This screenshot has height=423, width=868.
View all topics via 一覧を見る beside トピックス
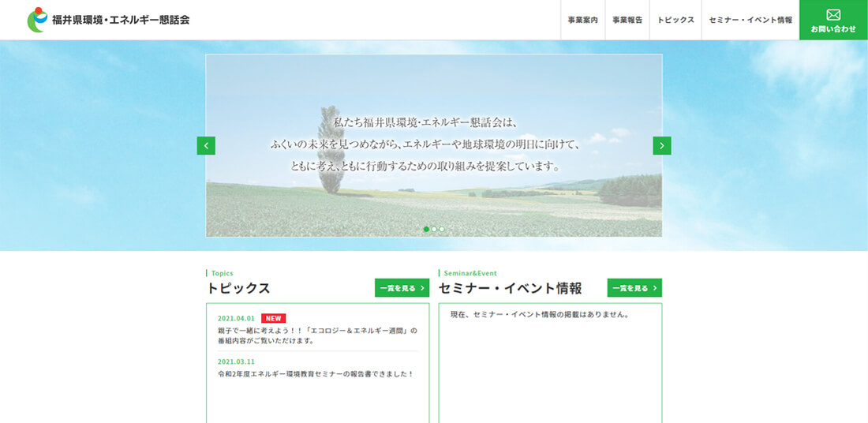402,288
